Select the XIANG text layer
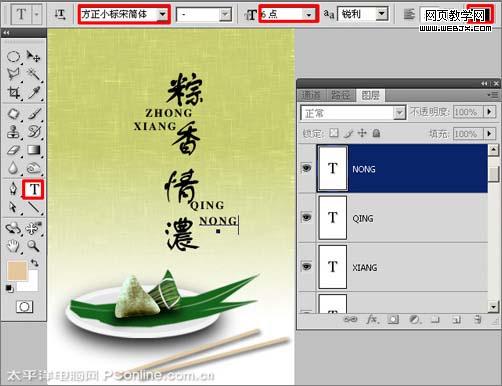 click(402, 267)
